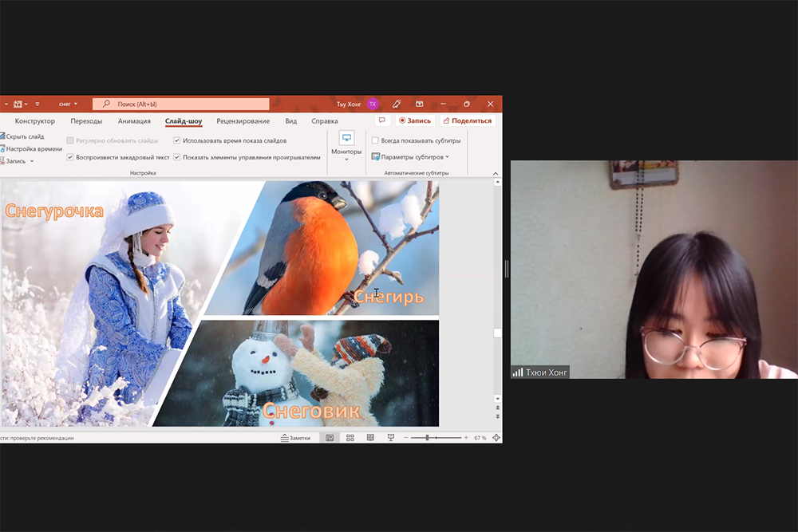
Task: Open the Monitors icon in the ribbon
Action: [x=346, y=138]
